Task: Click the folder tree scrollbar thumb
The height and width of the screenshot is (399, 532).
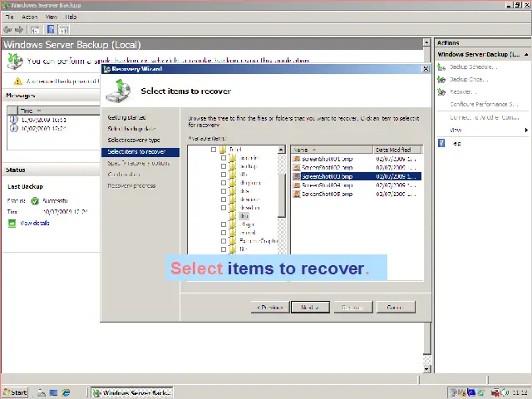Action: click(282, 195)
